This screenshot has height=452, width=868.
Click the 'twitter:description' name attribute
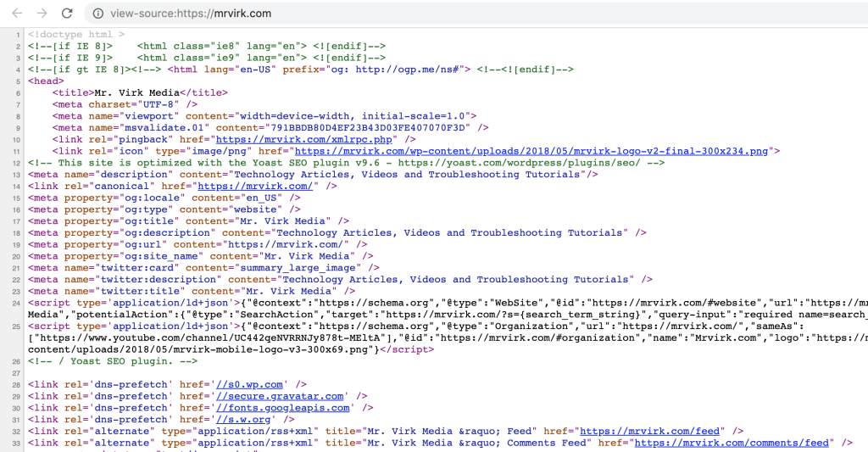[x=159, y=279]
